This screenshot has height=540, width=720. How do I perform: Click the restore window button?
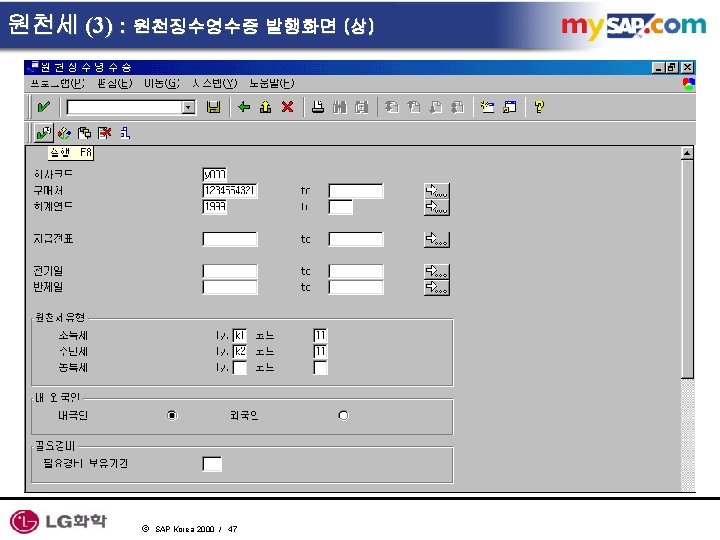[x=672, y=68]
